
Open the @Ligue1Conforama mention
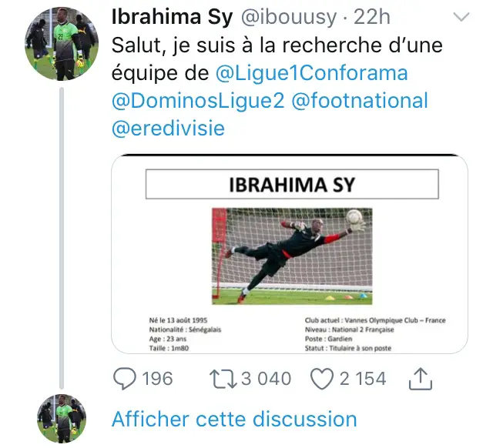(x=311, y=73)
